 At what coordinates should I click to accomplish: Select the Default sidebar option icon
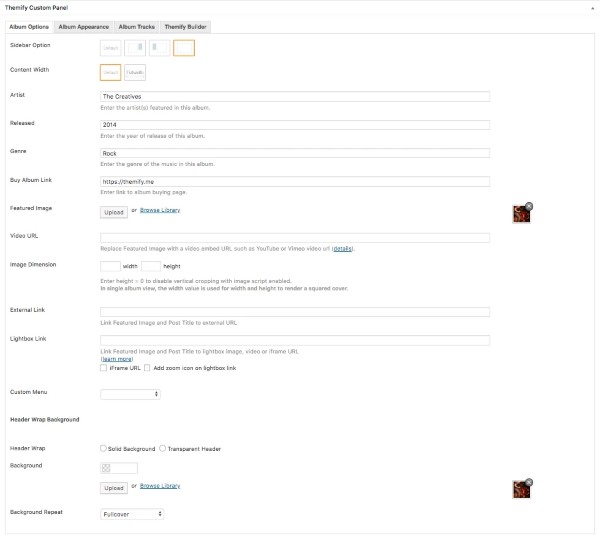pyautogui.click(x=110, y=47)
